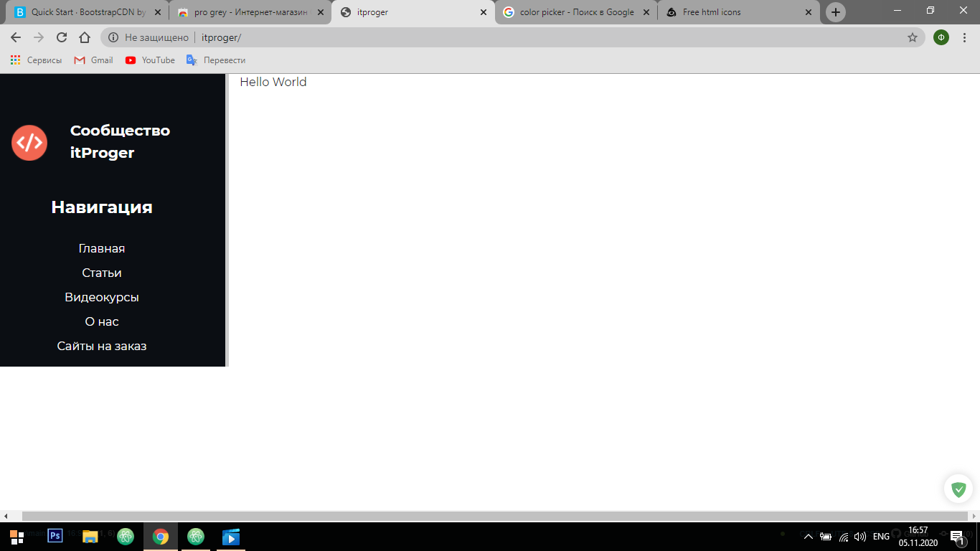The image size is (980, 551).
Task: Close the itproger tab
Action: pos(484,12)
